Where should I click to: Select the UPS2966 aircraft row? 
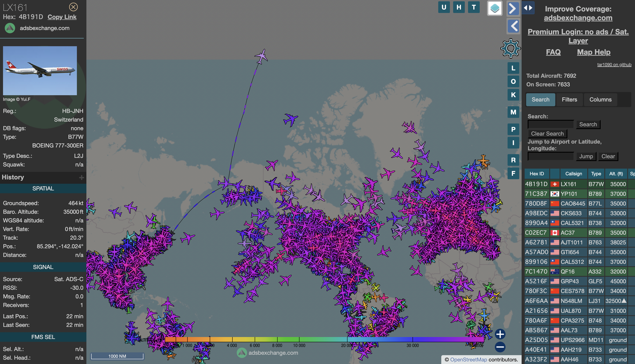(579, 340)
